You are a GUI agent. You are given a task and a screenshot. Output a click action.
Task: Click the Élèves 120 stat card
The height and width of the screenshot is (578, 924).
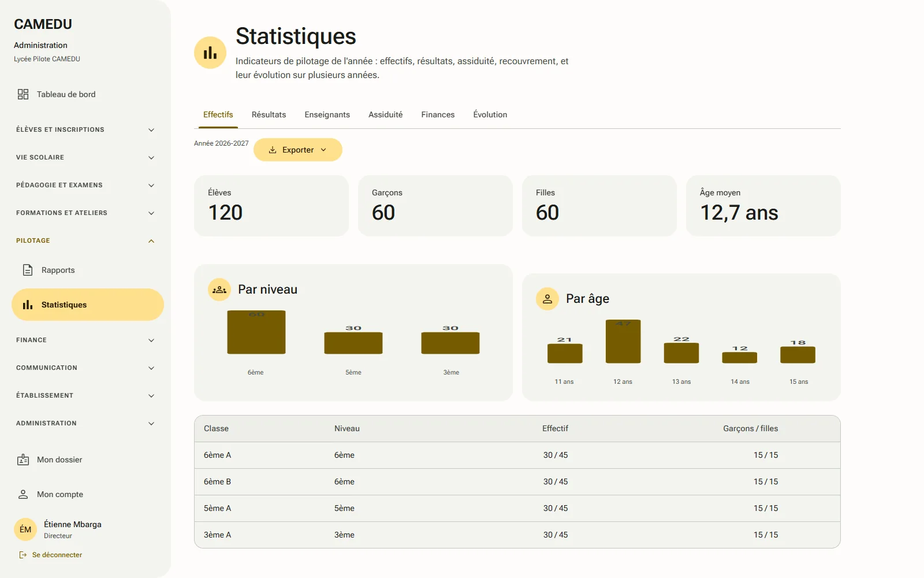pyautogui.click(x=271, y=206)
